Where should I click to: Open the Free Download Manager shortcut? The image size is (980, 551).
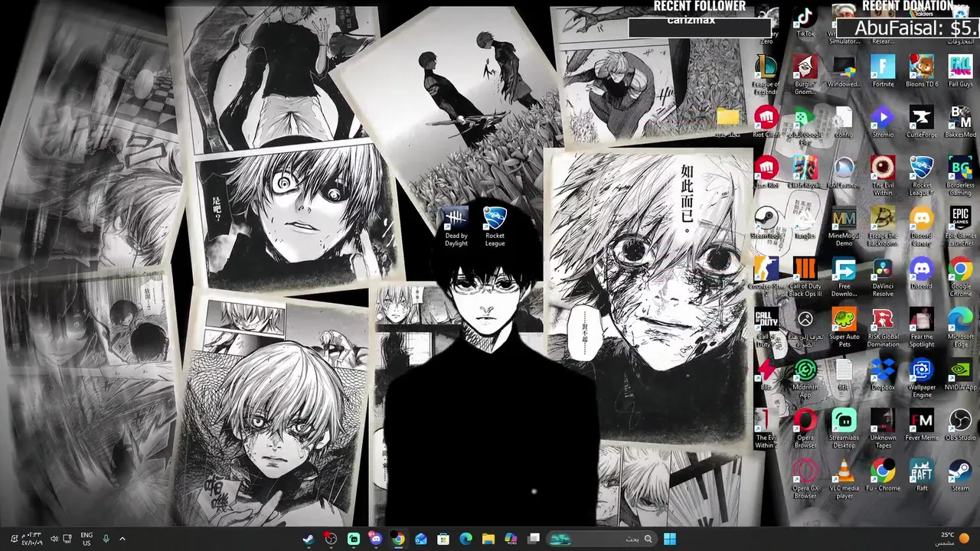[844, 276]
